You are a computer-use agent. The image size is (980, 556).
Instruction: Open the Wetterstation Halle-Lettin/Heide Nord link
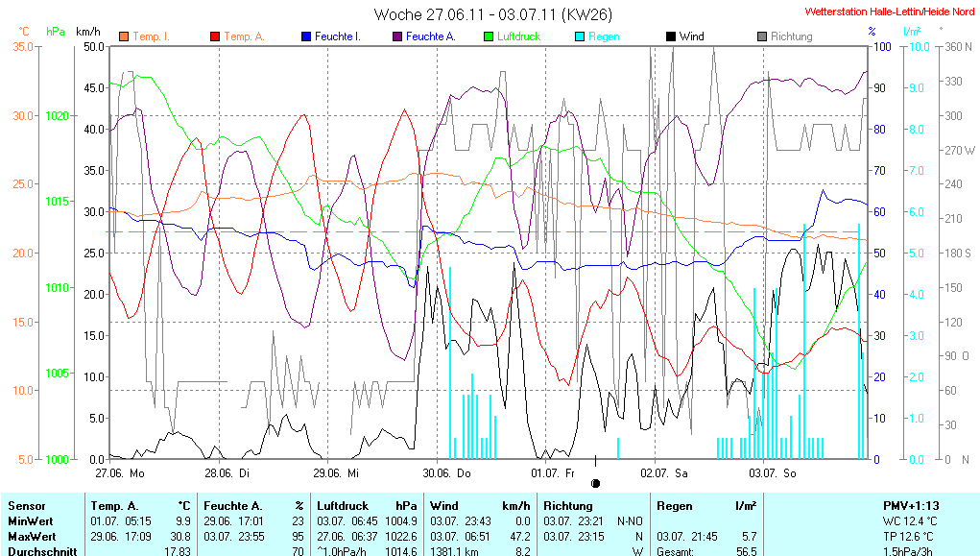(x=890, y=12)
